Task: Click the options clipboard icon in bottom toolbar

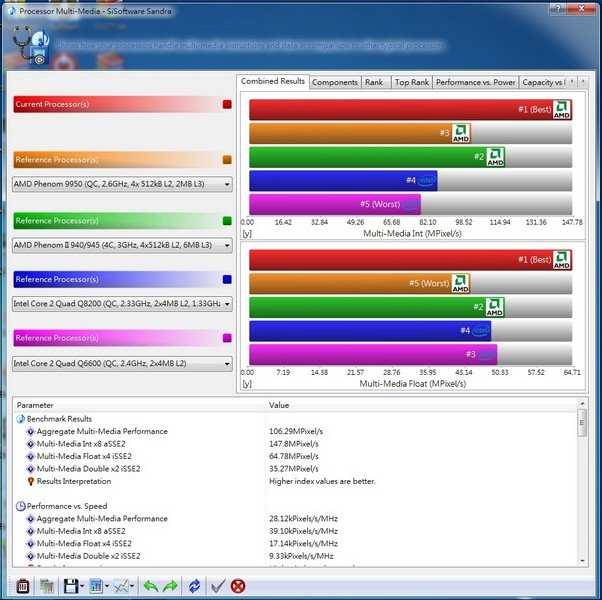Action: pos(23,586)
